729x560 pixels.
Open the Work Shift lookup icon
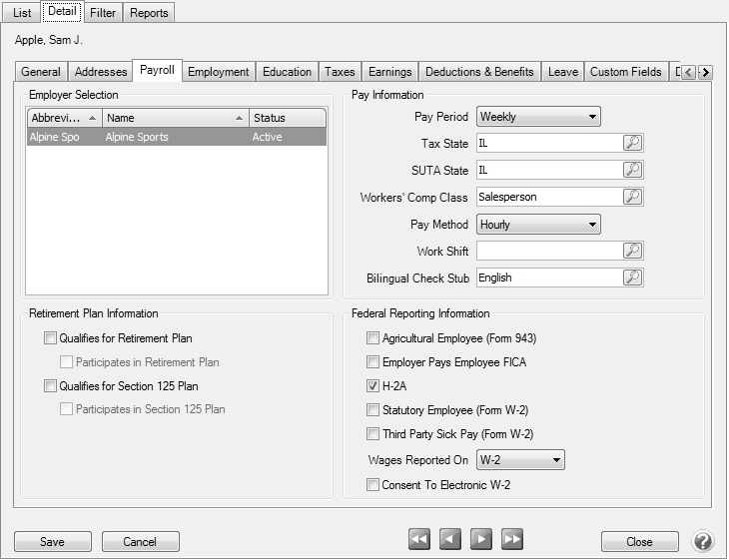coord(632,252)
